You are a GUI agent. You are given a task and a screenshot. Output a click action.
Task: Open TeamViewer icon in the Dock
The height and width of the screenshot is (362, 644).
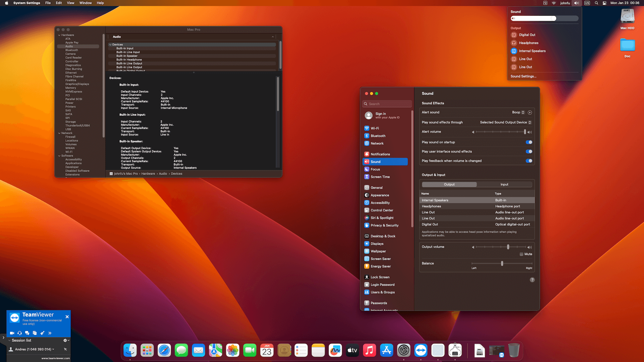(x=421, y=351)
